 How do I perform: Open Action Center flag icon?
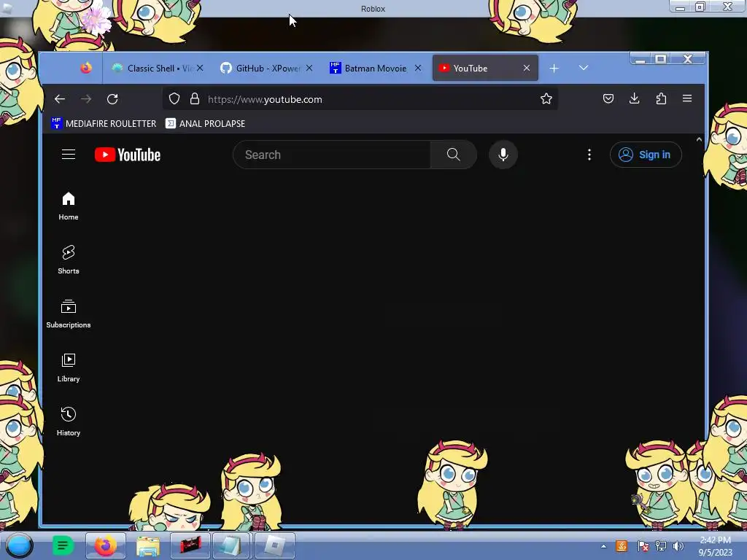[x=643, y=546]
